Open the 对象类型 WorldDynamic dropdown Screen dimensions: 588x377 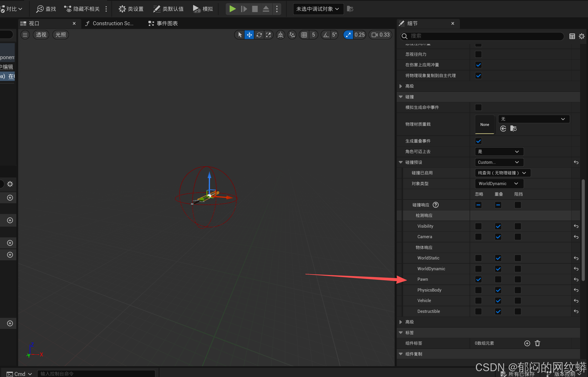coord(499,184)
